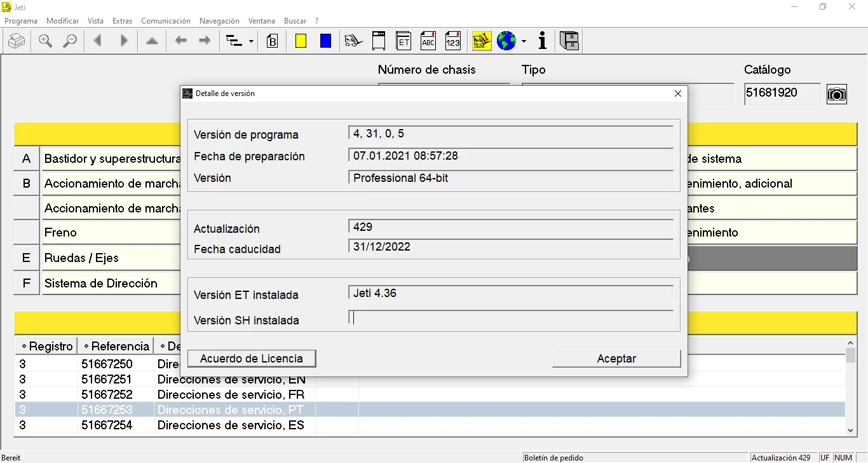The image size is (868, 463).
Task: Open the Programa menu
Action: (x=21, y=21)
